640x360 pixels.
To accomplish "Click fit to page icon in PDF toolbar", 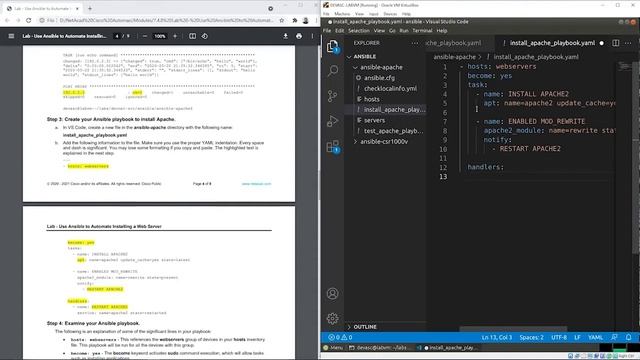I will coord(192,36).
